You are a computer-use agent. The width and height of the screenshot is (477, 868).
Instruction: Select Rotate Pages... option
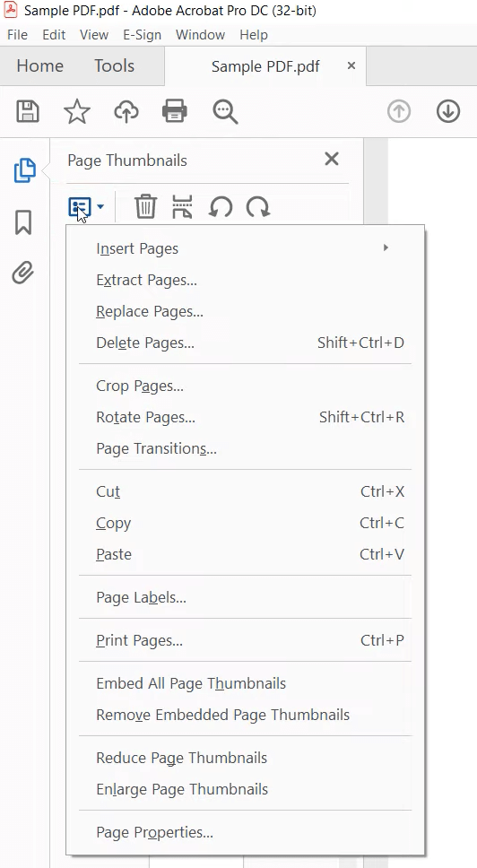(245, 417)
